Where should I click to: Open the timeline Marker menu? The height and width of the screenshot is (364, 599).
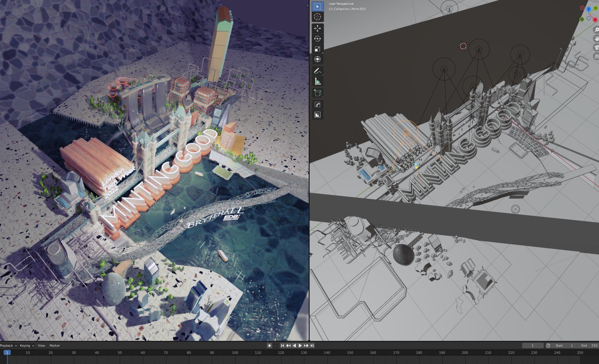[54, 346]
